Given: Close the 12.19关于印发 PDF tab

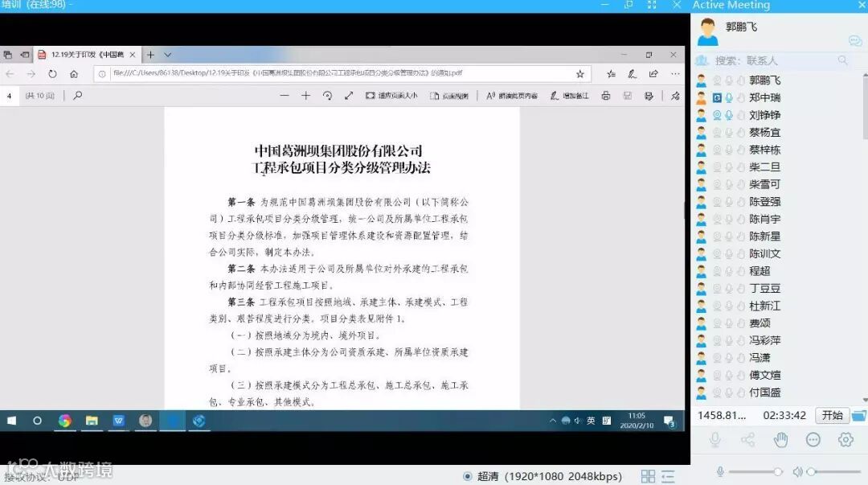Looking at the screenshot, I should (x=133, y=55).
